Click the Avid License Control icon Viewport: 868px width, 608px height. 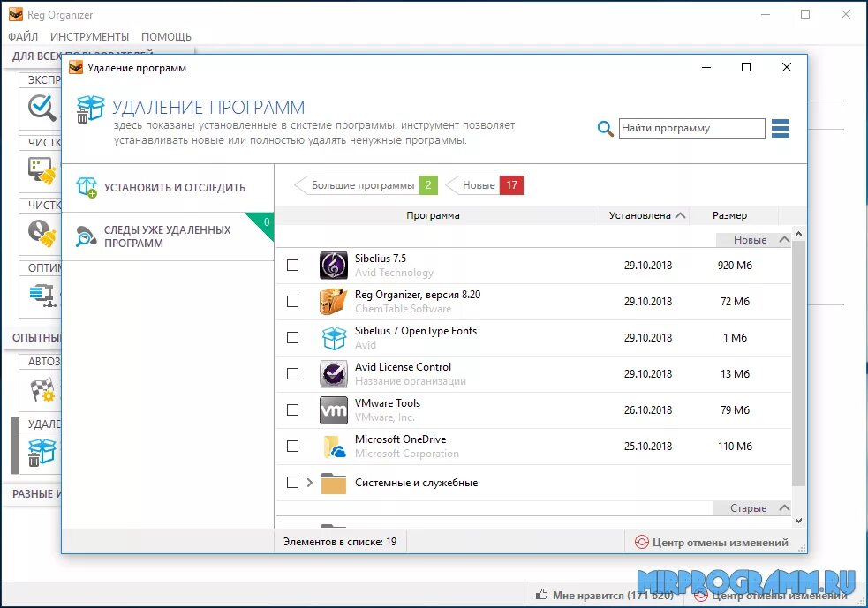click(334, 374)
